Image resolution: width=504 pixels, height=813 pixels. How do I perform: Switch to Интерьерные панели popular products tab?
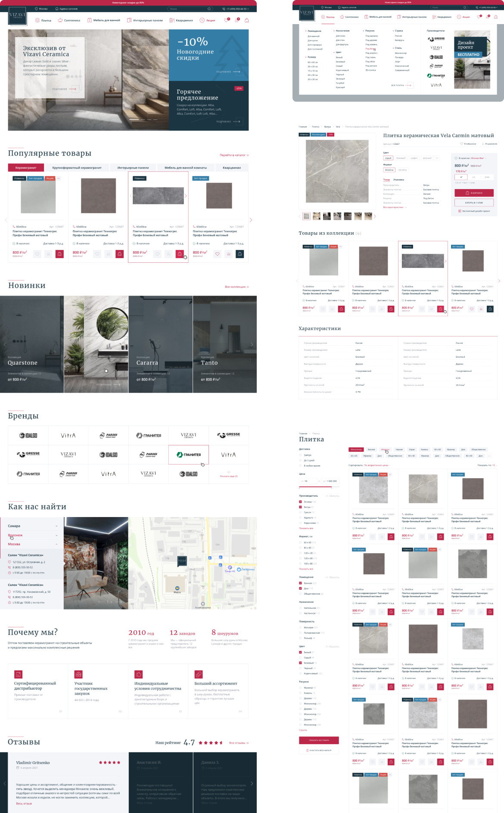tap(133, 168)
